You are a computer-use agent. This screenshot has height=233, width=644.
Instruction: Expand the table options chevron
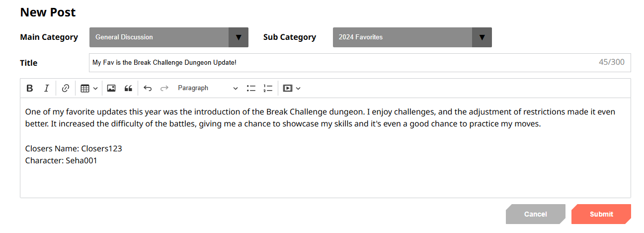[95, 89]
